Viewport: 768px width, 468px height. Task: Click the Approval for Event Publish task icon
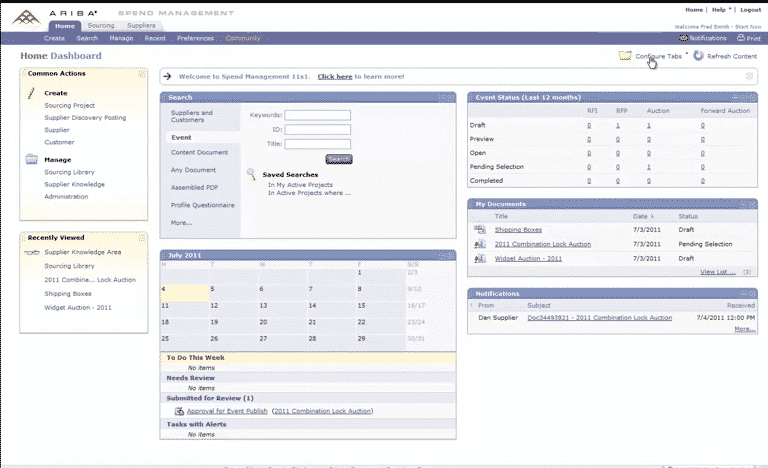(179, 411)
